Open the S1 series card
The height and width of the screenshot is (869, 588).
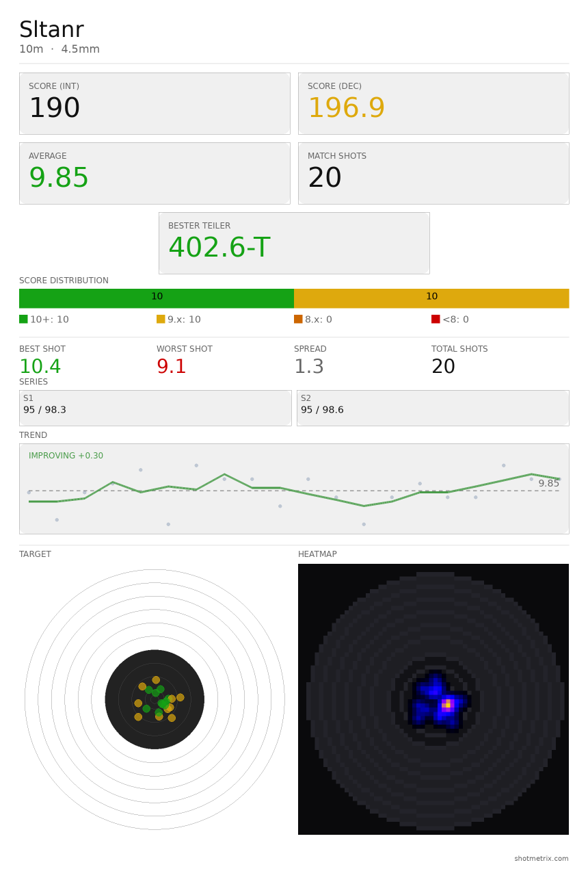(x=155, y=408)
